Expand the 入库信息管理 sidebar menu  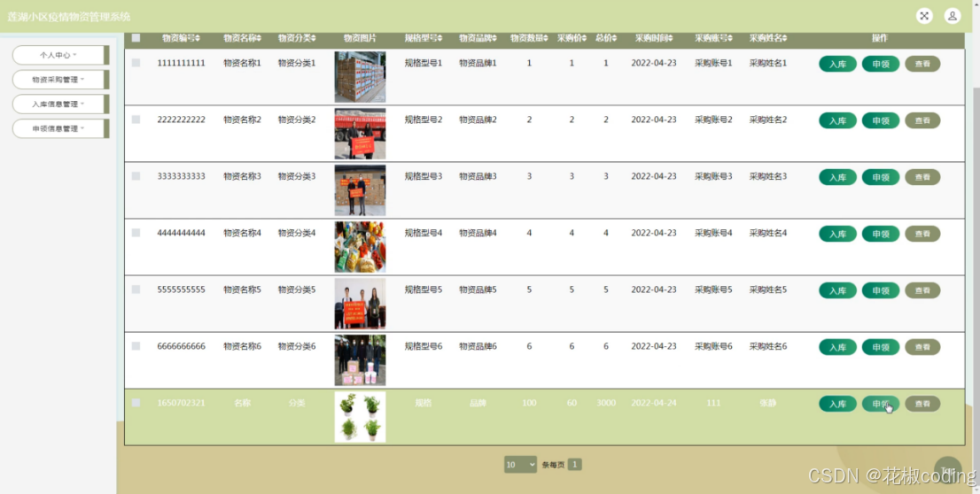(x=60, y=104)
